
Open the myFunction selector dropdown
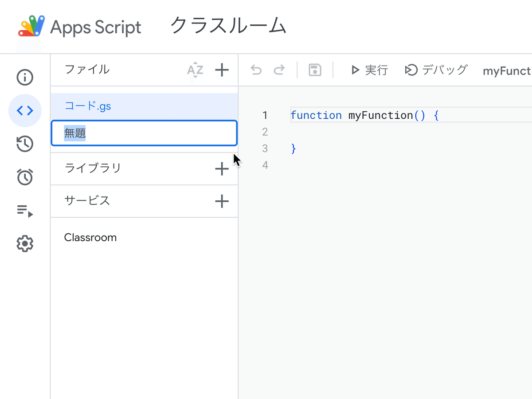click(507, 71)
